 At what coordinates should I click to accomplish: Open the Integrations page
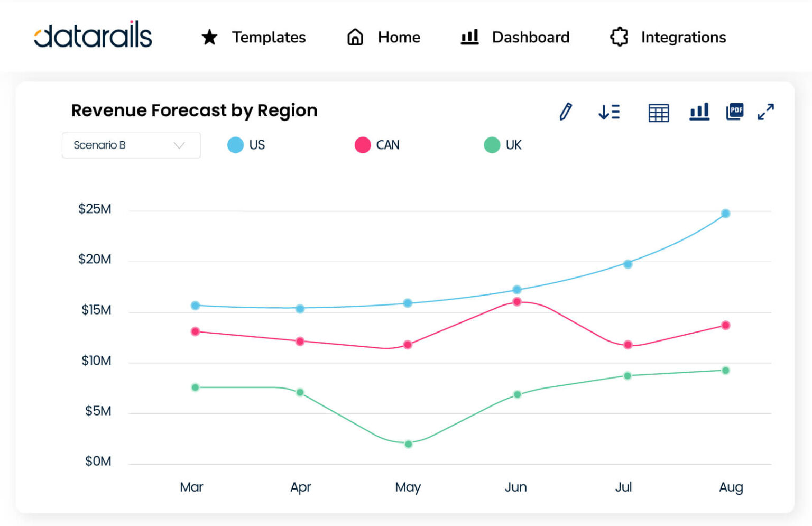tap(683, 37)
